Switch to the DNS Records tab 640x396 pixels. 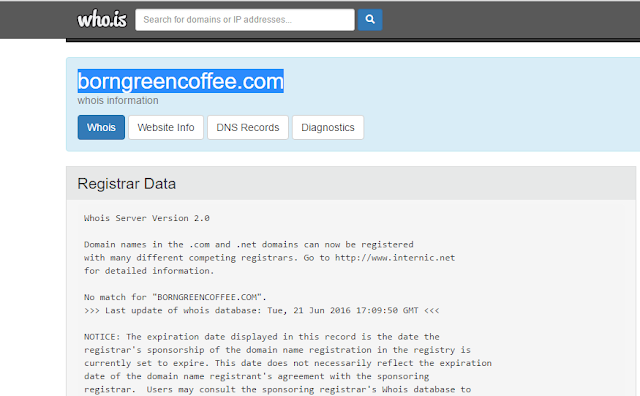(x=248, y=127)
